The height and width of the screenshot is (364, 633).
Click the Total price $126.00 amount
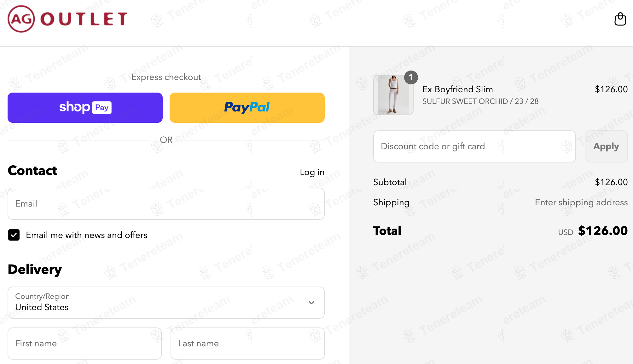tap(602, 231)
